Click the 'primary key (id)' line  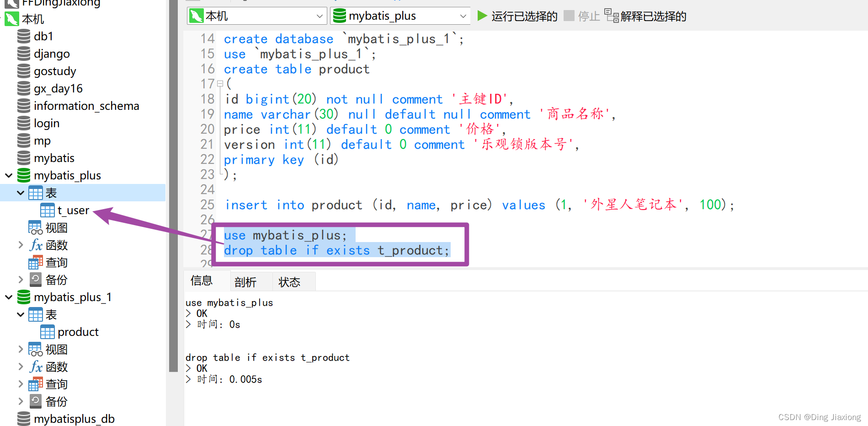tap(281, 159)
